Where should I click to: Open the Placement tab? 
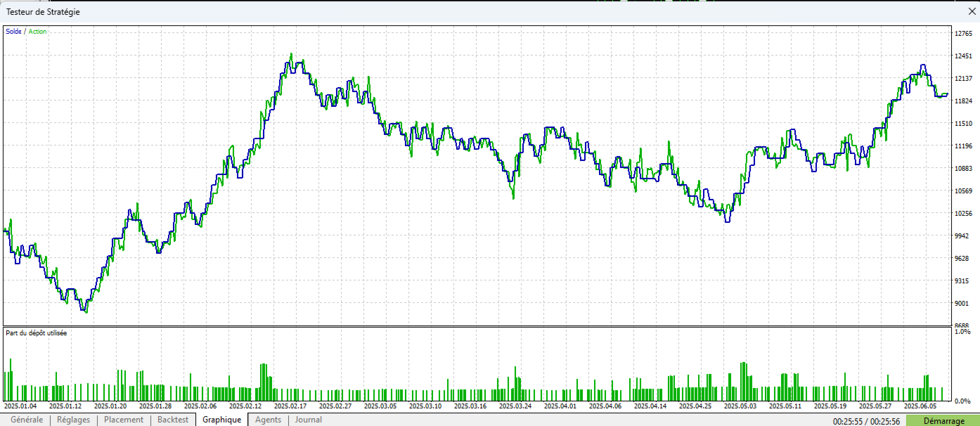point(124,420)
